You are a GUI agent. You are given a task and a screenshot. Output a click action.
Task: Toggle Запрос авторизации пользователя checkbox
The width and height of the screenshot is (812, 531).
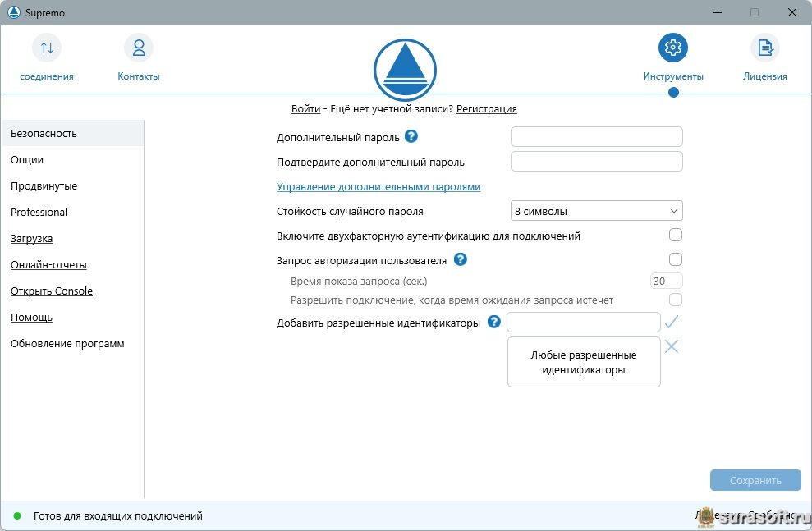[x=675, y=259]
